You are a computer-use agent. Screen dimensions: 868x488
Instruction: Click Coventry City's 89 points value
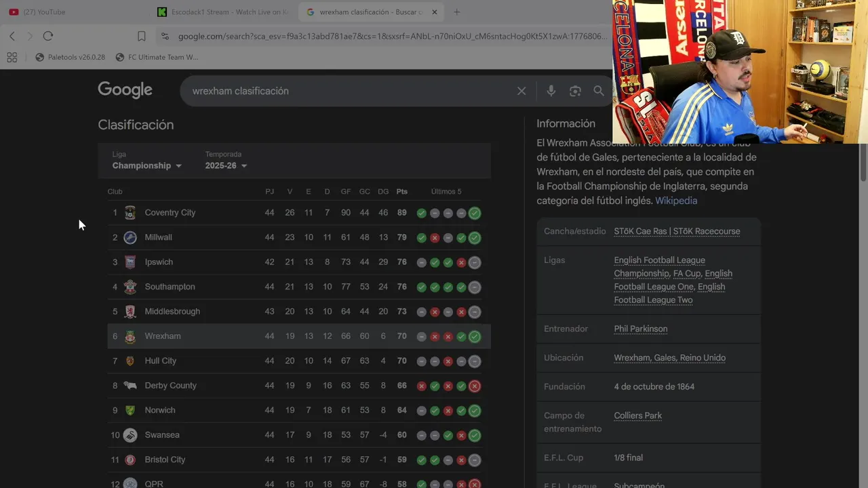click(x=402, y=213)
